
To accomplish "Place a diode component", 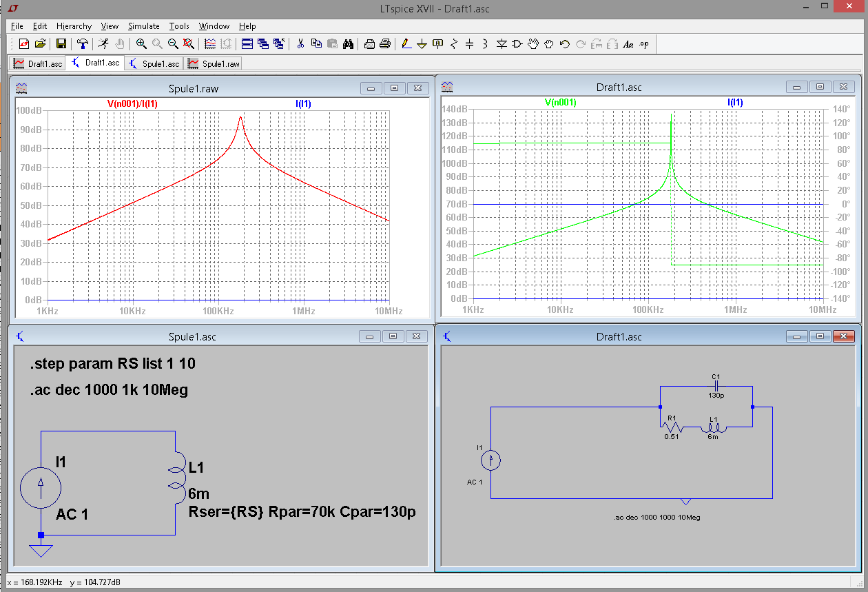I will pyautogui.click(x=502, y=44).
